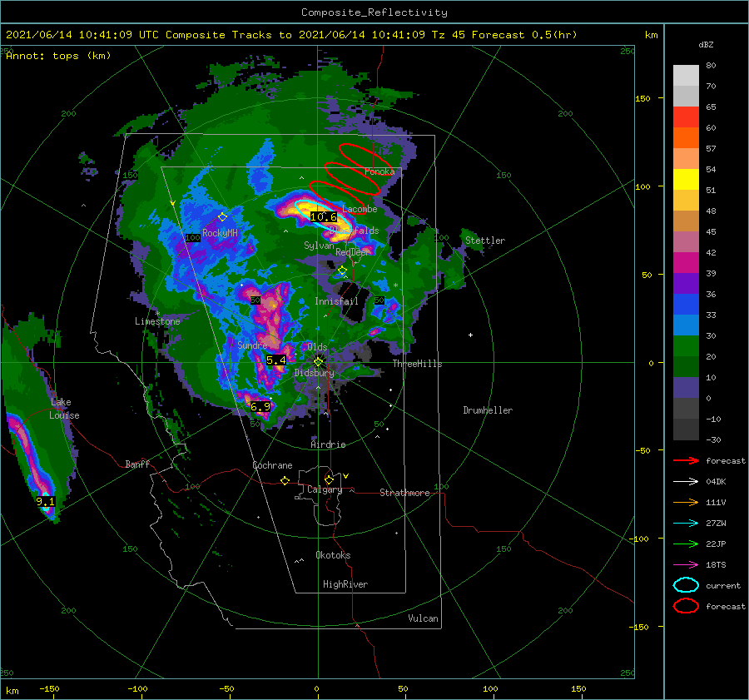Viewport: 749px width, 700px height.
Task: Click the cyan current ellipse legend icon
Action: [x=686, y=585]
